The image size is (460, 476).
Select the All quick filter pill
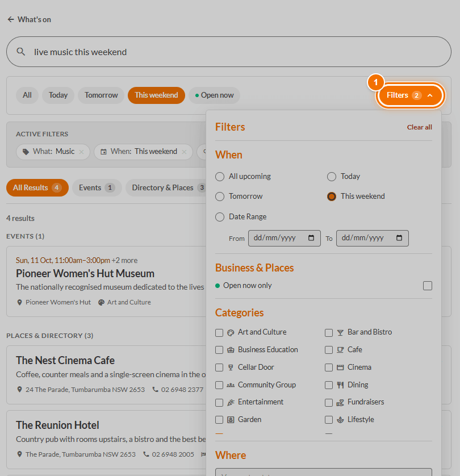coord(27,95)
